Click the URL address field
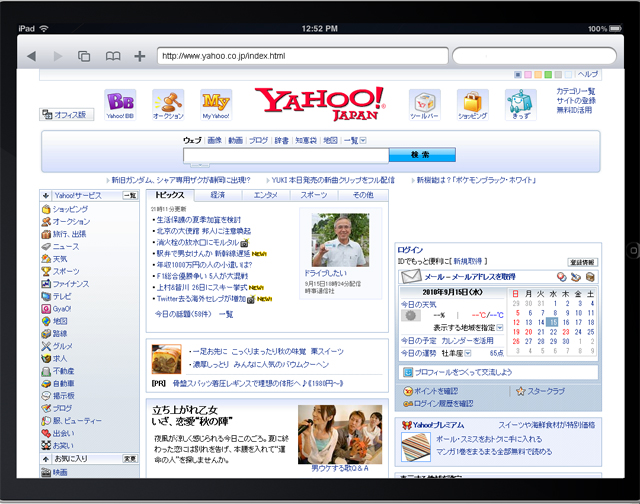The width and height of the screenshot is (640, 504). click(302, 56)
